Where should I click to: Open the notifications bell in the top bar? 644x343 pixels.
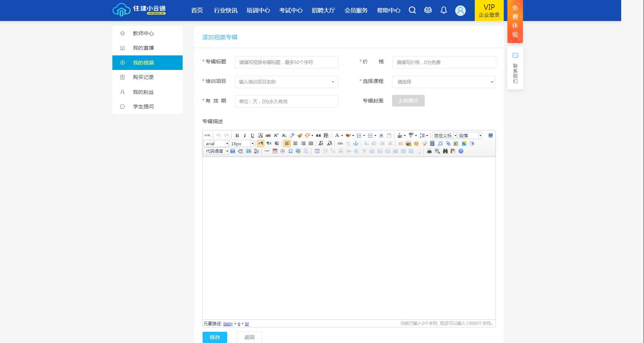(x=443, y=10)
